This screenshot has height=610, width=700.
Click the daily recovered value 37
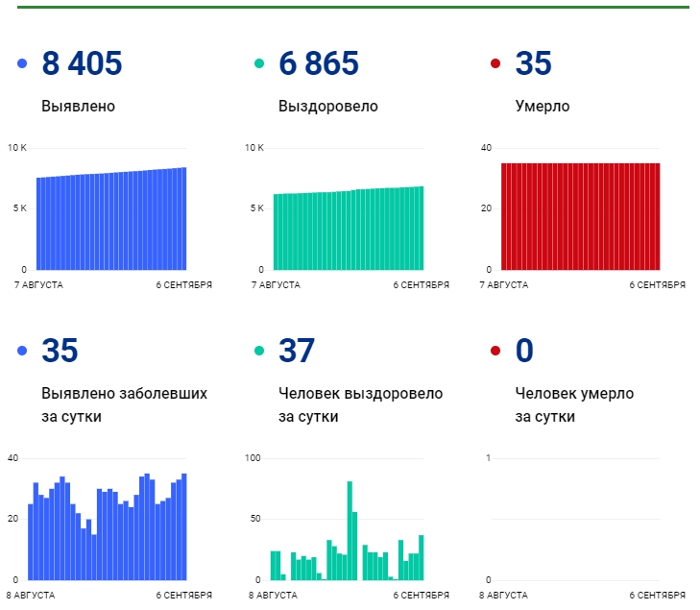tap(297, 350)
